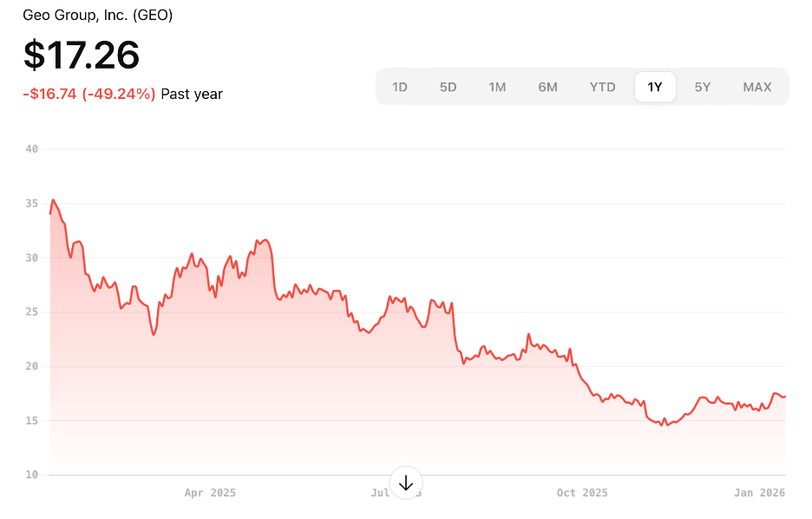The height and width of the screenshot is (519, 812).
Task: Switch chart to YTD view
Action: click(x=602, y=87)
